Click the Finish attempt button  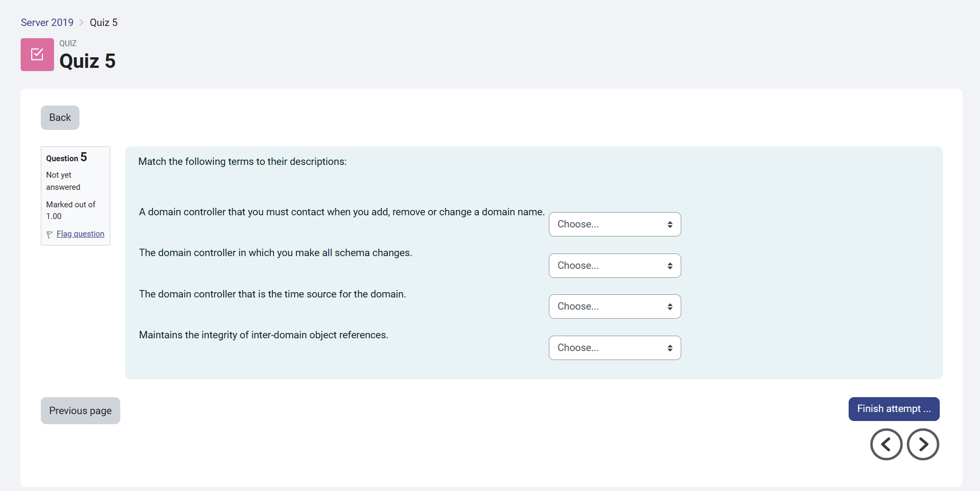pyautogui.click(x=894, y=409)
